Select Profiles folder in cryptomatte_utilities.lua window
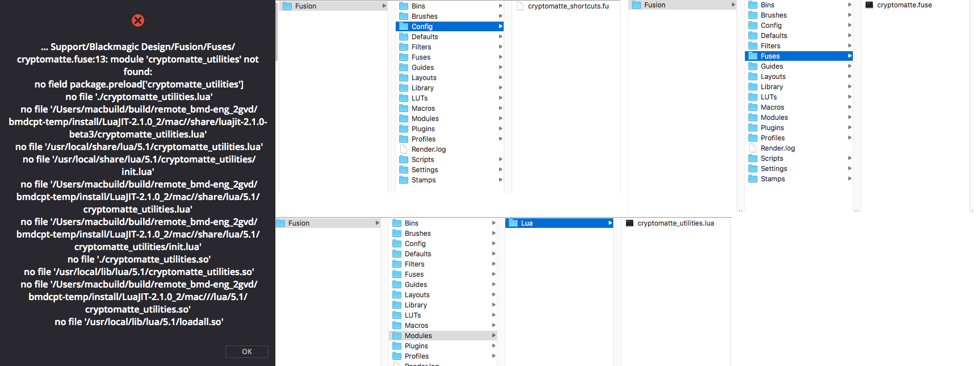 (443, 356)
